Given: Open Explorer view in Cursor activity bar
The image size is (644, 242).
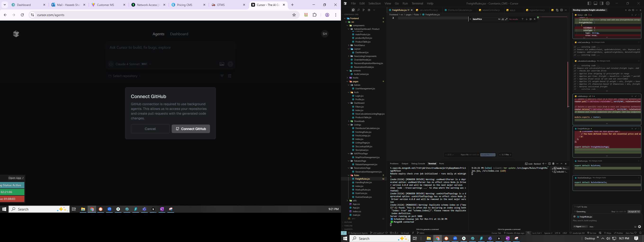Looking at the screenshot, I should tap(353, 10).
